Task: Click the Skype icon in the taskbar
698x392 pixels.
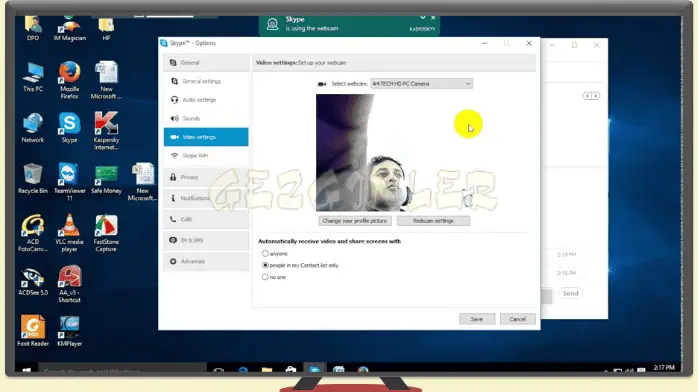Action: pyautogui.click(x=314, y=369)
